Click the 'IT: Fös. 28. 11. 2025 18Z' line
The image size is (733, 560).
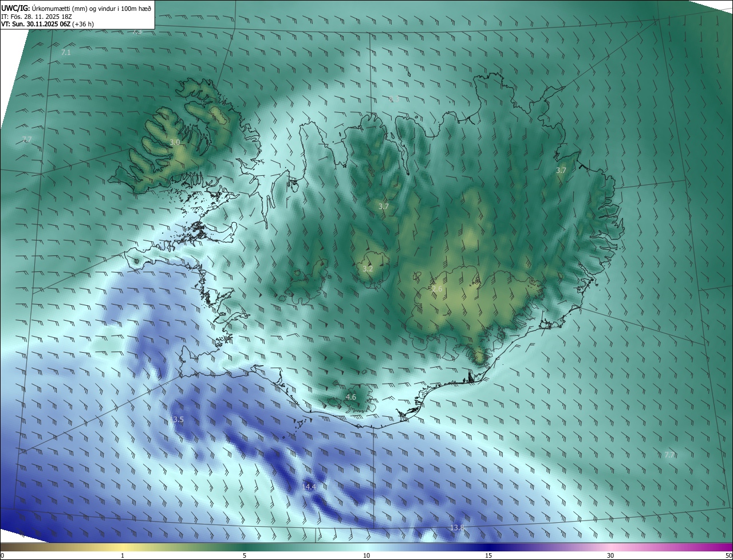[x=37, y=16]
